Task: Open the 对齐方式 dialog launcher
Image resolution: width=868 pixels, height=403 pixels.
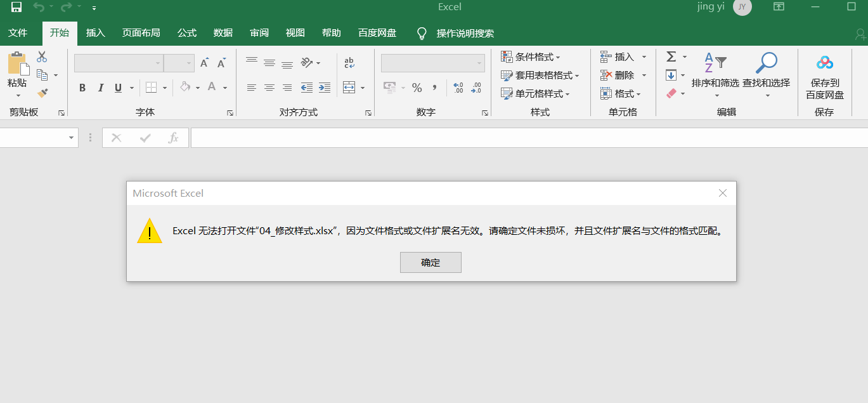Action: pos(368,112)
